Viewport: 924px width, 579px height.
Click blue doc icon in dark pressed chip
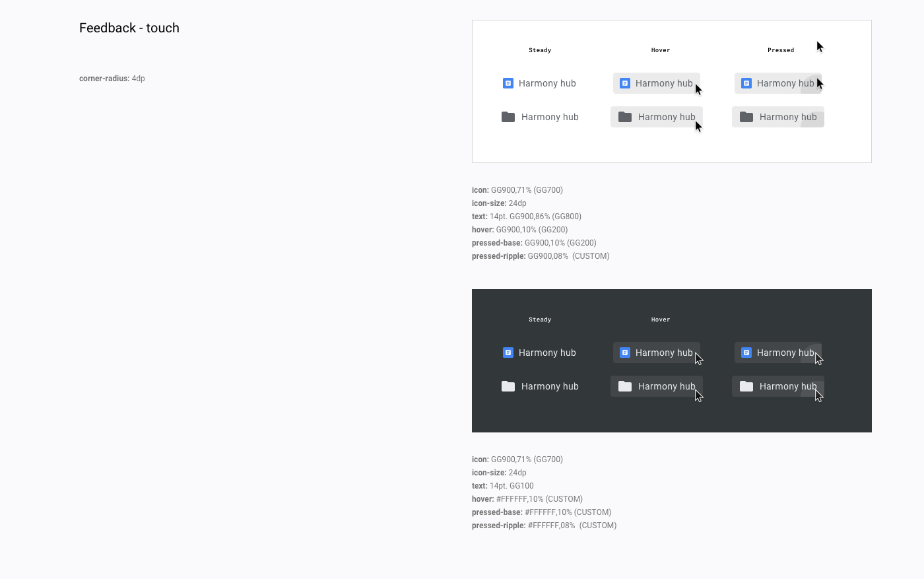coord(746,353)
